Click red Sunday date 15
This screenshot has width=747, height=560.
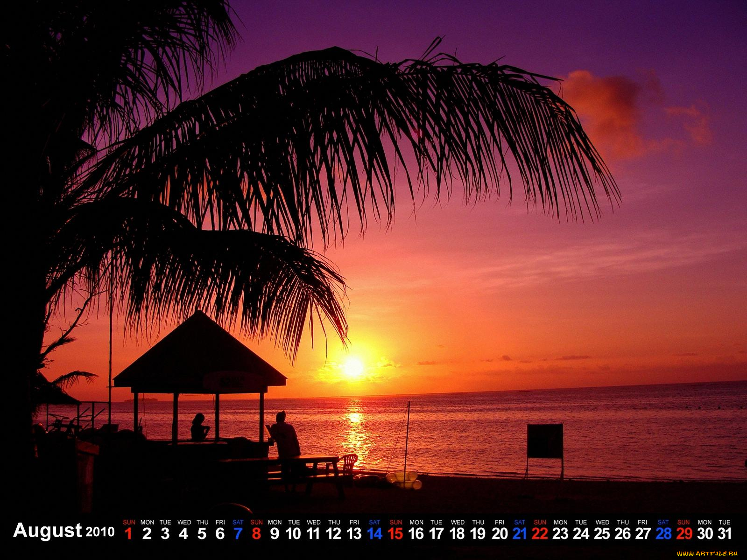tap(395, 533)
